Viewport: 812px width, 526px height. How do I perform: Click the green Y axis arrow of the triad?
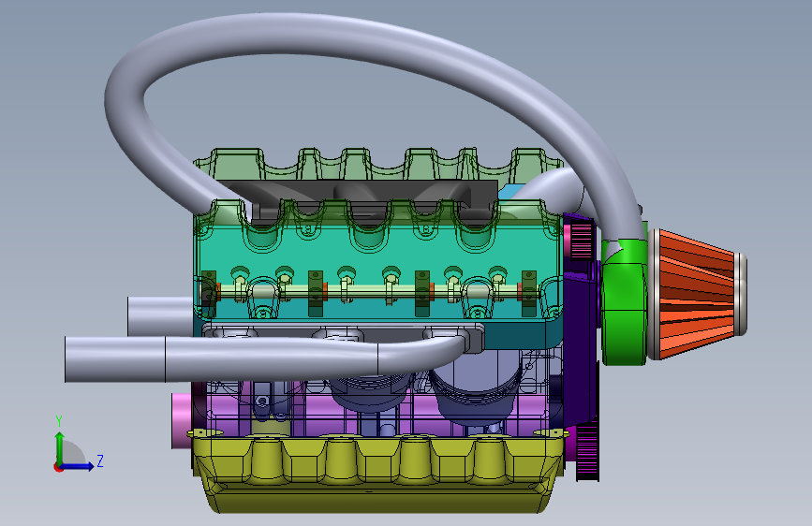coord(60,446)
